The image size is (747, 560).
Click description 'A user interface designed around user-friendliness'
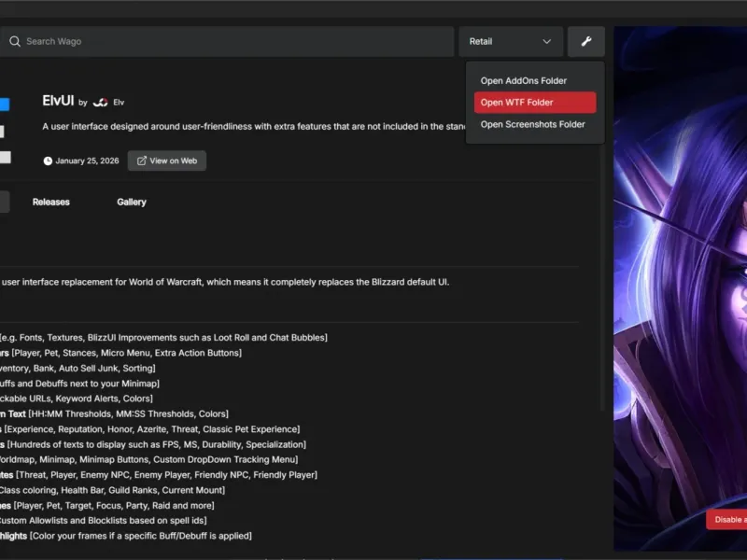(x=148, y=127)
